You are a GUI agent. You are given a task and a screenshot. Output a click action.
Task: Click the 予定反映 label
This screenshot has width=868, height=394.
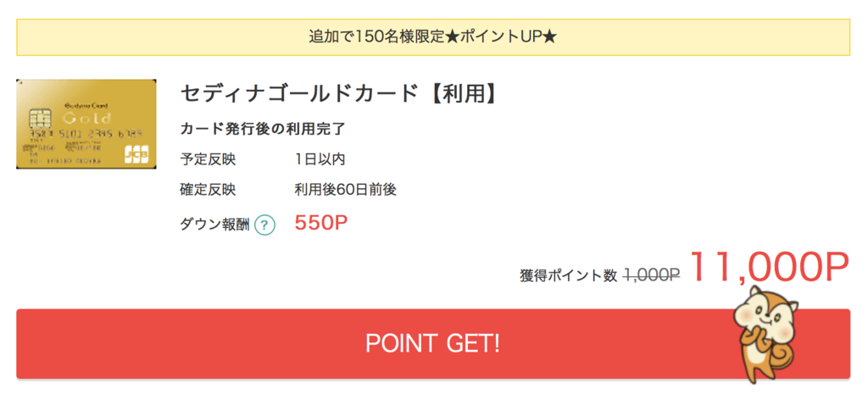click(x=209, y=159)
